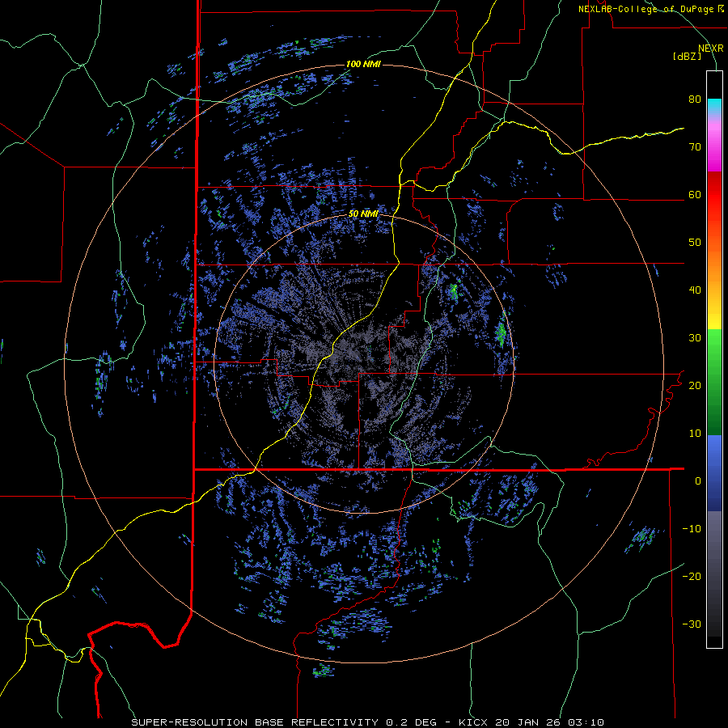Image resolution: width=728 pixels, height=728 pixels.
Task: Click the 50 NMI range ring label
Action: click(363, 214)
